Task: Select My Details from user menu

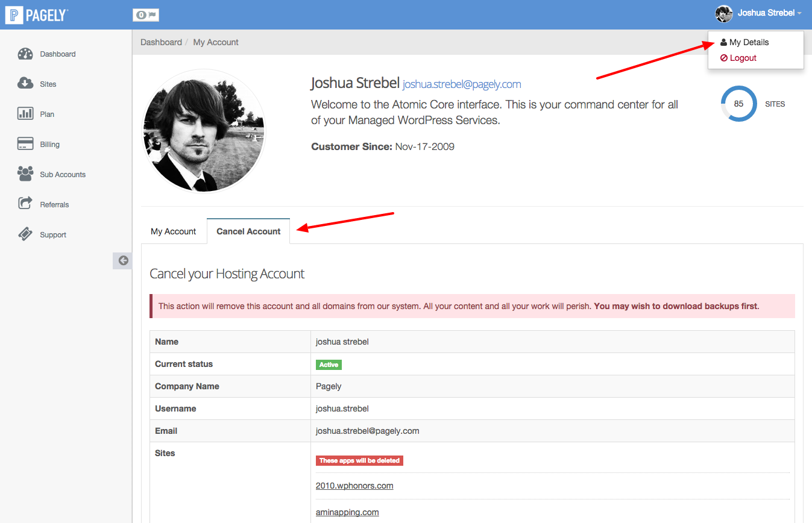Action: (x=744, y=42)
